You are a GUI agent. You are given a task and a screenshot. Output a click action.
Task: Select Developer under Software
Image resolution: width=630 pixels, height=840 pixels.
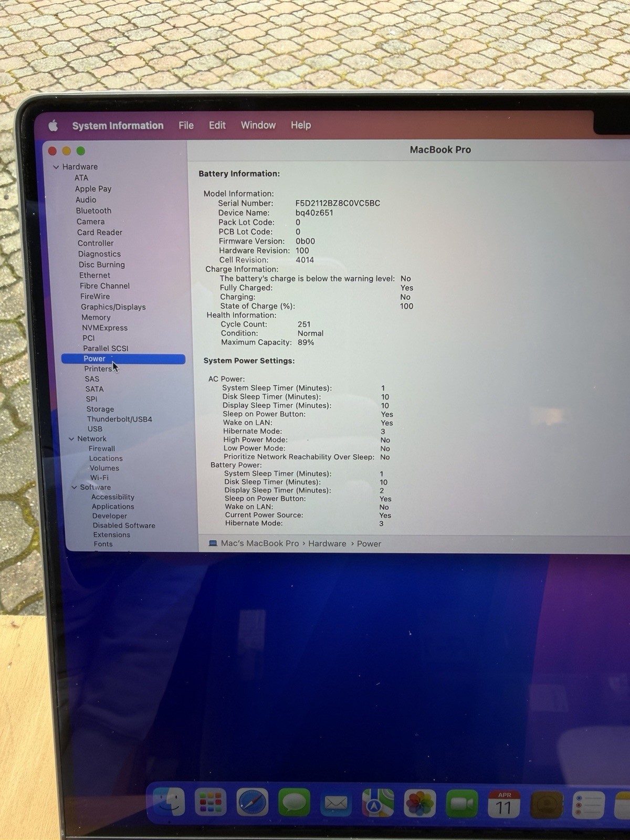(109, 516)
